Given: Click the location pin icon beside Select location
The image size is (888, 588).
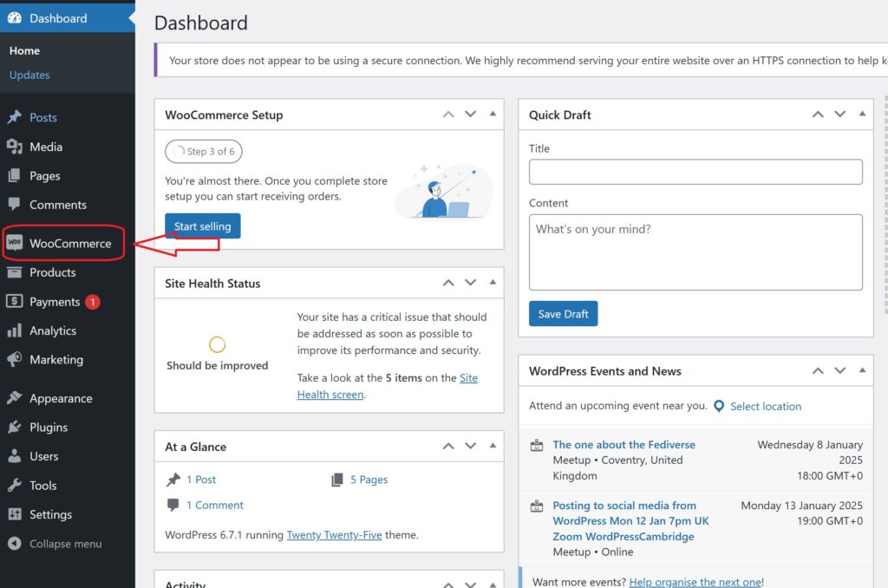Looking at the screenshot, I should tap(719, 406).
